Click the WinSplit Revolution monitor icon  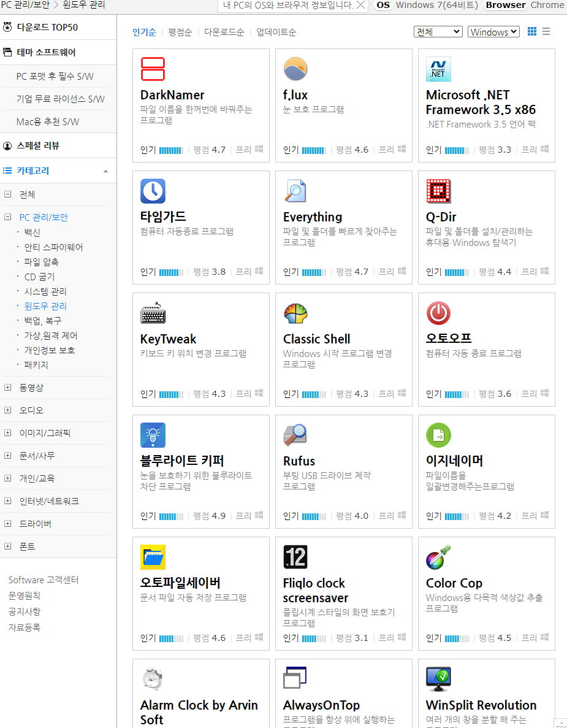438,680
